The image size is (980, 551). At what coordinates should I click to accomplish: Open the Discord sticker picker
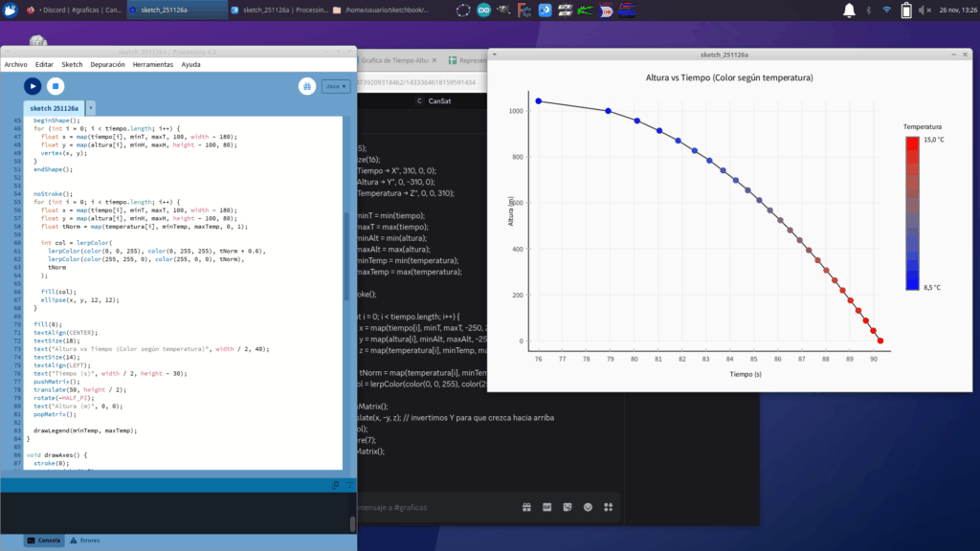coord(568,507)
